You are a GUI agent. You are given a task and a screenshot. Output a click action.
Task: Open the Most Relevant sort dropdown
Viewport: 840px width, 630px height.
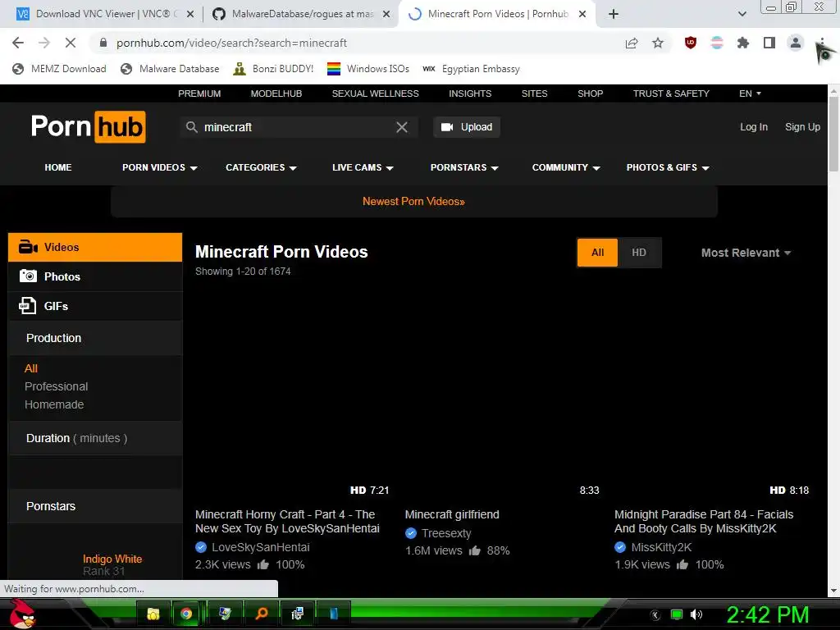(746, 253)
